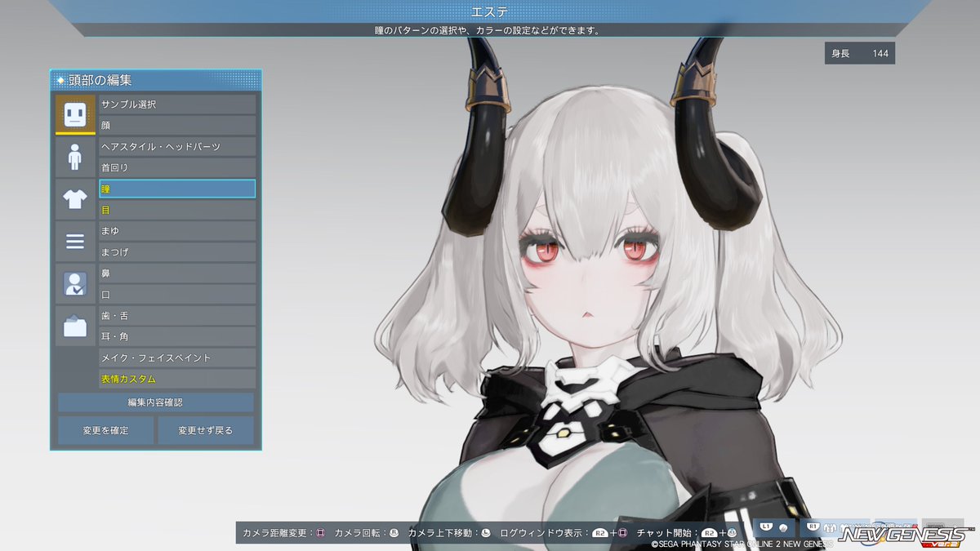The image size is (980, 551).
Task: Click the カメラ上下移動 hint
Action: 449,533
